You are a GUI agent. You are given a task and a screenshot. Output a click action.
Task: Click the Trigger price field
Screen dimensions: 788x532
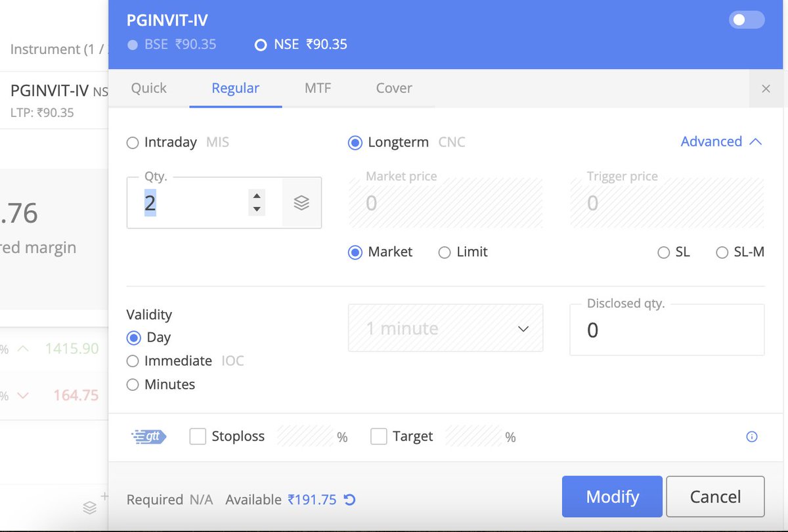667,203
